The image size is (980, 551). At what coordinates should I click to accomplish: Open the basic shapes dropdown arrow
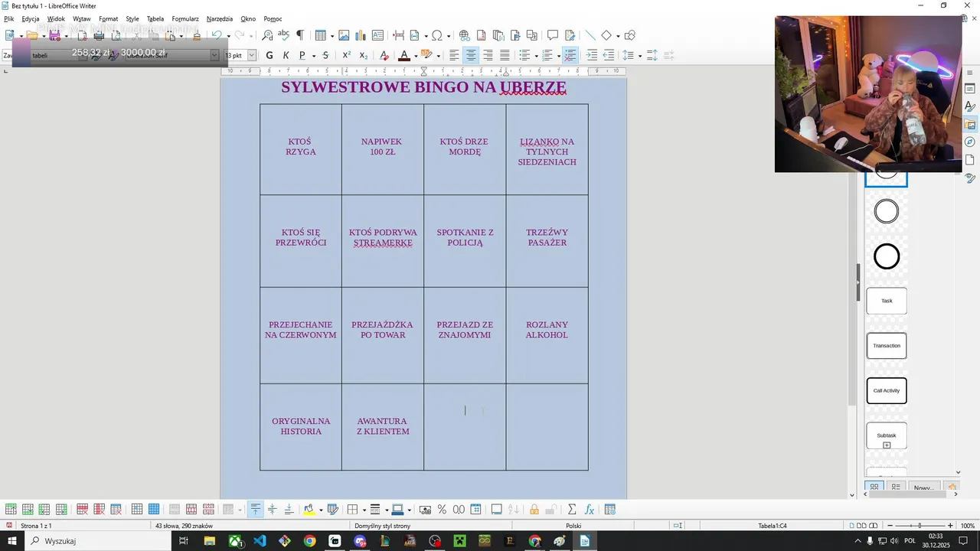(618, 36)
